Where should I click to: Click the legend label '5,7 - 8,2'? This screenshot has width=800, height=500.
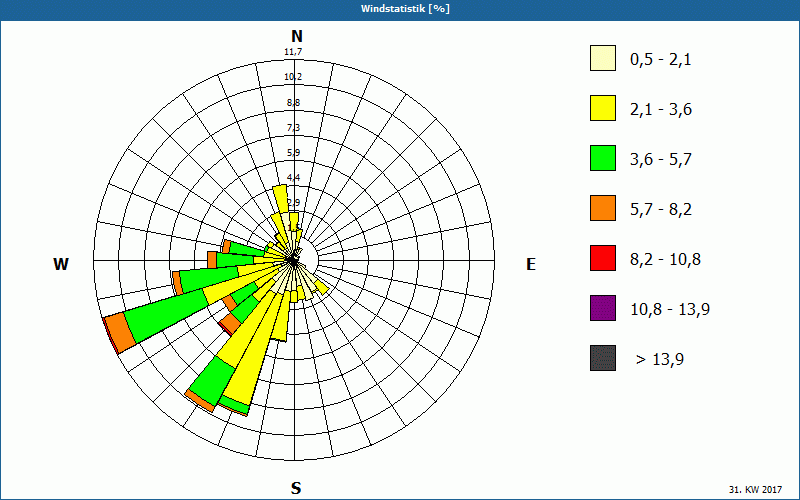[661, 210]
